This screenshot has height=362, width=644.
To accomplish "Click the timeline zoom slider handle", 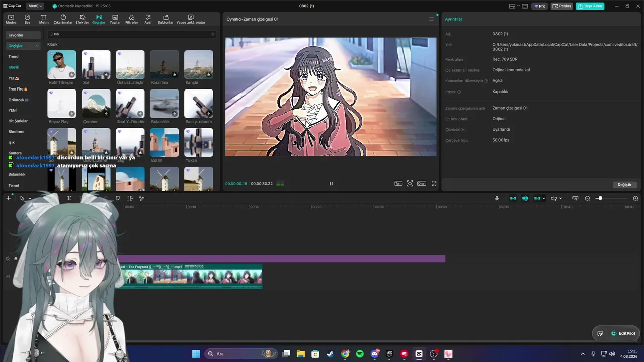I will [600, 198].
